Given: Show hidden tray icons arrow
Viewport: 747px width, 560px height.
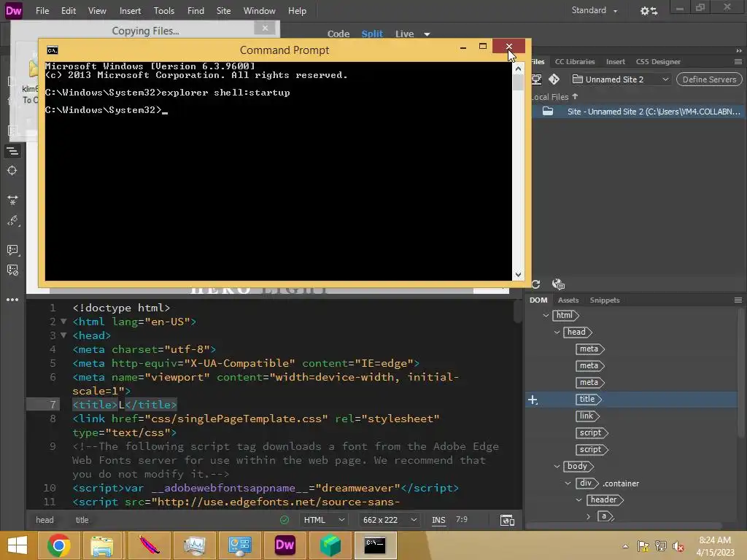Looking at the screenshot, I should tap(625, 546).
